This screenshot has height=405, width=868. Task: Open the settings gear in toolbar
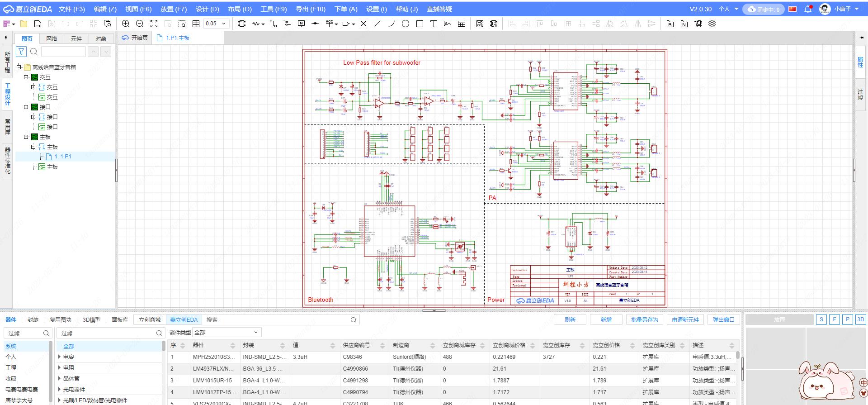click(712, 24)
